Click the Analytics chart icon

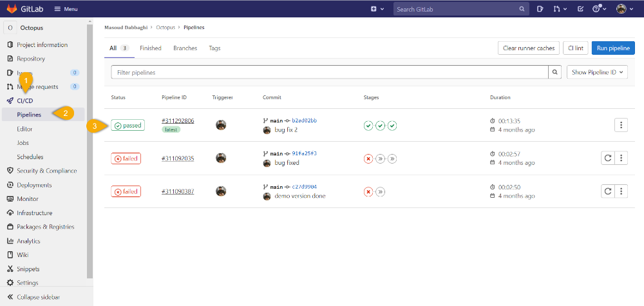point(10,241)
